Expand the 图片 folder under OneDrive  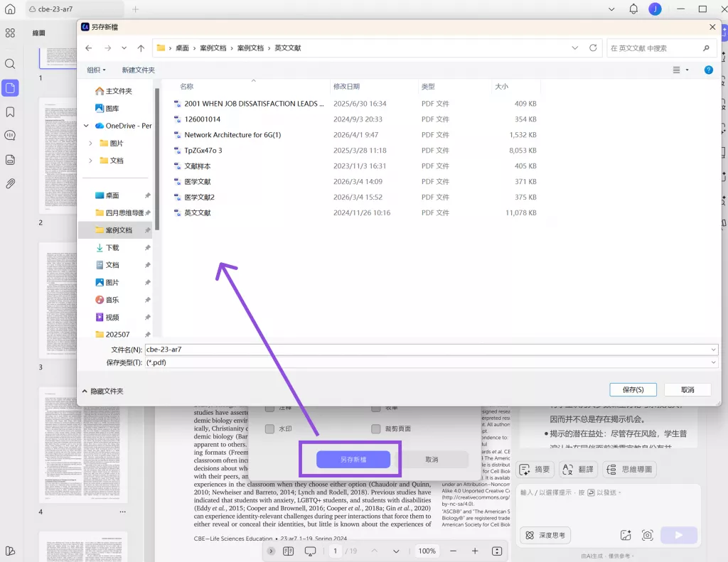click(x=90, y=143)
